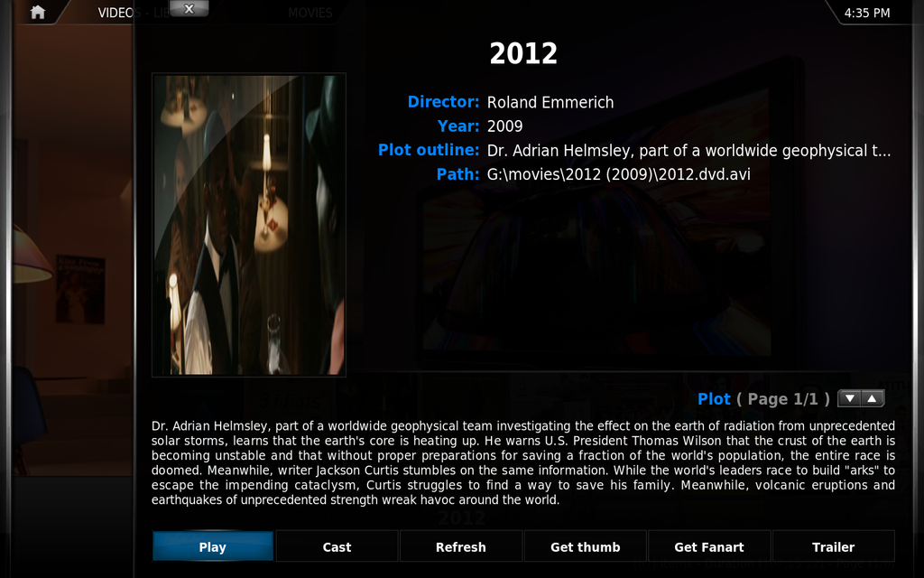924x578 pixels.
Task: Open the Cast list
Action: coord(337,546)
